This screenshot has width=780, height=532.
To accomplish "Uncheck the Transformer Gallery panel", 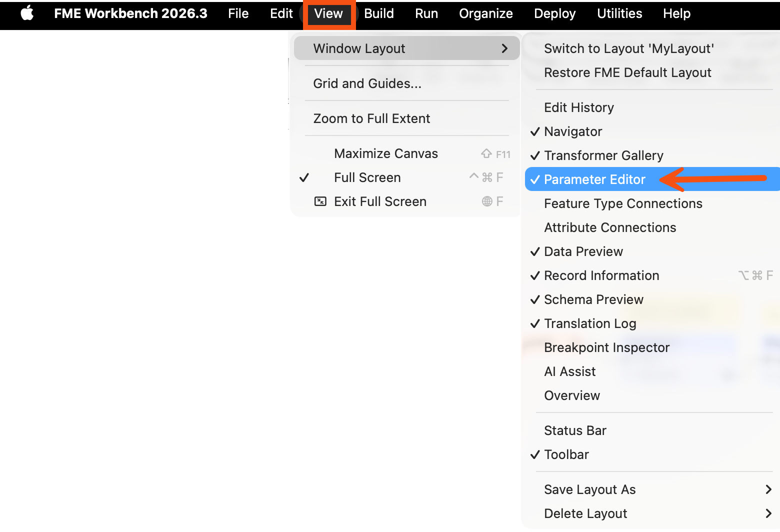I will pyautogui.click(x=652, y=155).
